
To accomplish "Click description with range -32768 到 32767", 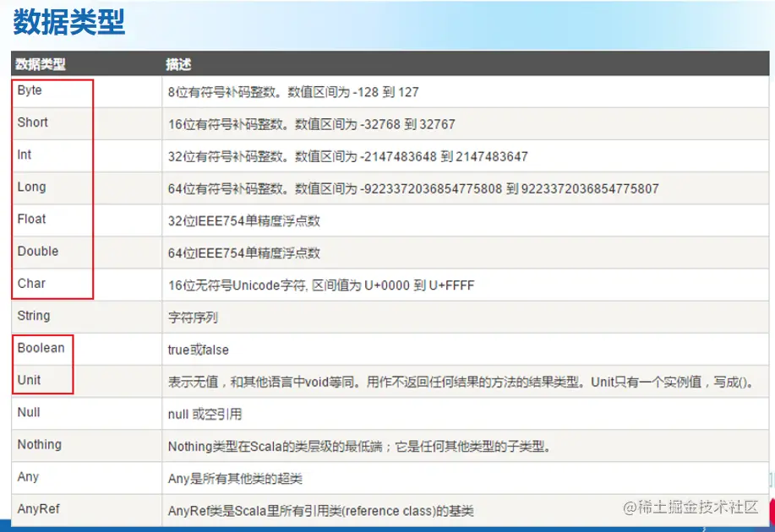I will 311,124.
